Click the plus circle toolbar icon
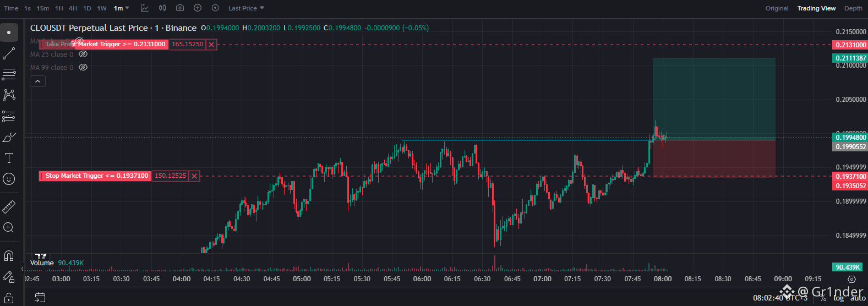This screenshot has width=868, height=306. [x=198, y=8]
